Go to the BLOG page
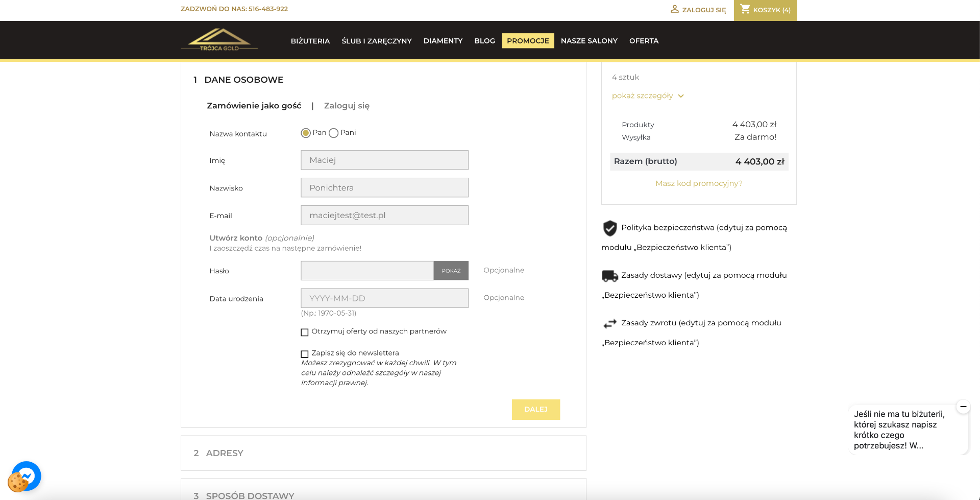Viewport: 980px width, 500px height. tap(484, 41)
